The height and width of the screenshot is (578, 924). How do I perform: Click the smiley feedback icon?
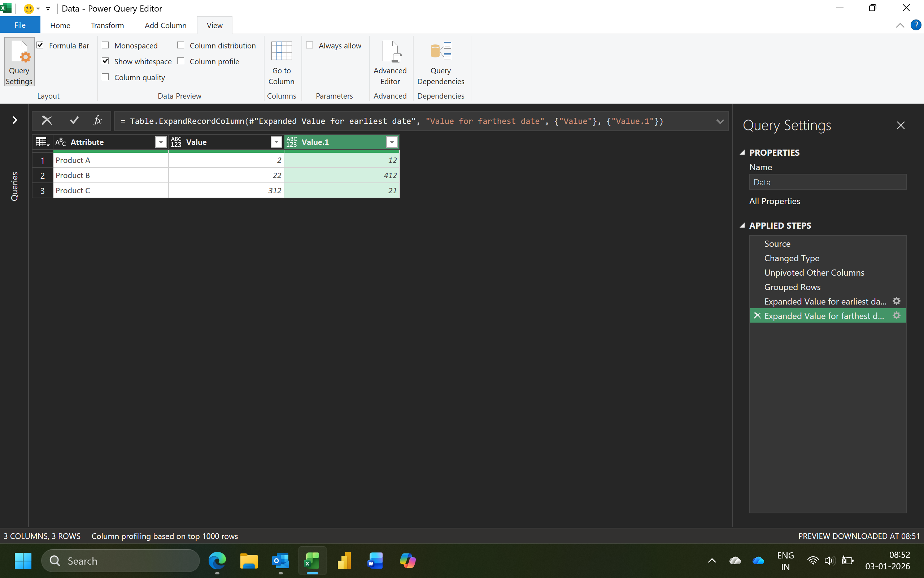click(x=29, y=8)
